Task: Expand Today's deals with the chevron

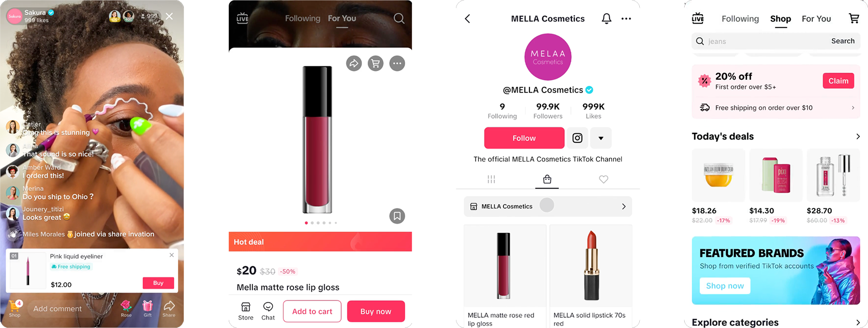Action: pyautogui.click(x=858, y=136)
